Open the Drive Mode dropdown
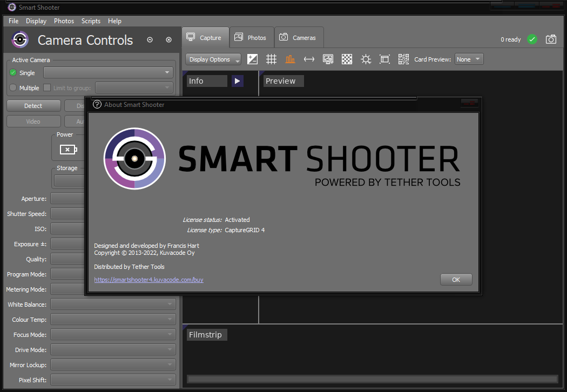Image resolution: width=567 pixels, height=392 pixels. [113, 350]
